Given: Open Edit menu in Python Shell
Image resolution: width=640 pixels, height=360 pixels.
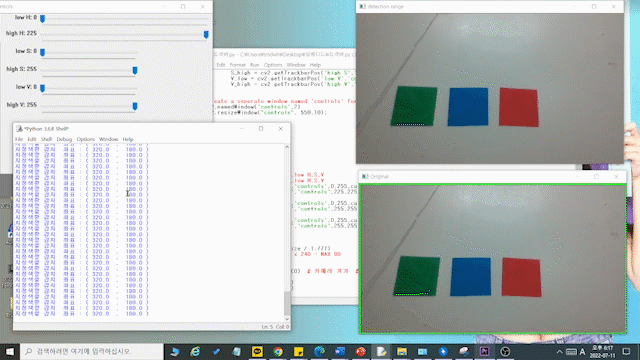Looking at the screenshot, I should click(x=32, y=139).
